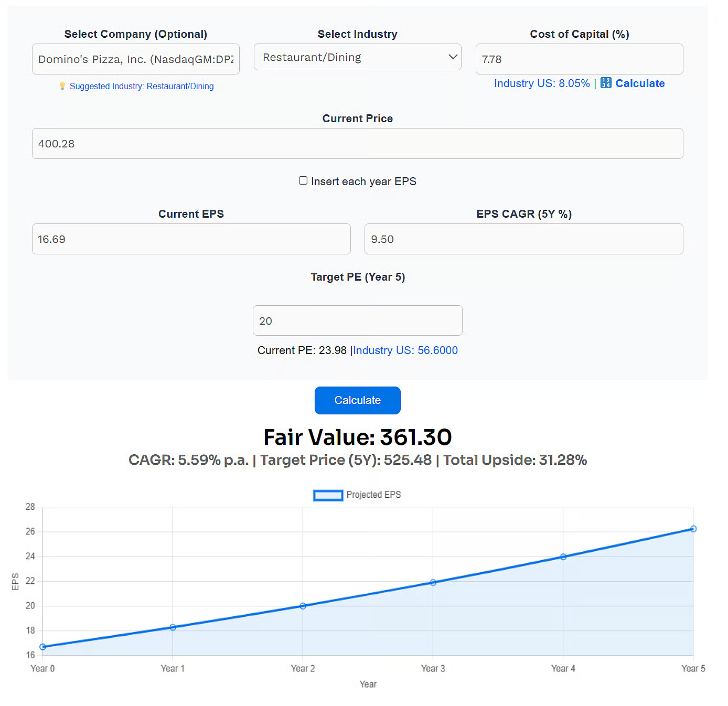The width and height of the screenshot is (728, 706).
Task: Click the Calculate link next to the calculator icon
Action: click(640, 83)
